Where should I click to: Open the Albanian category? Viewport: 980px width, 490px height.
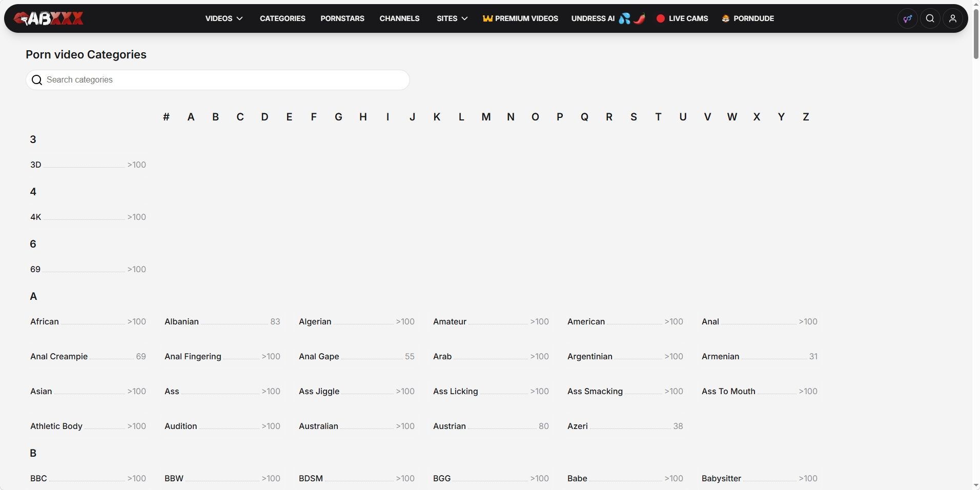coord(222,321)
